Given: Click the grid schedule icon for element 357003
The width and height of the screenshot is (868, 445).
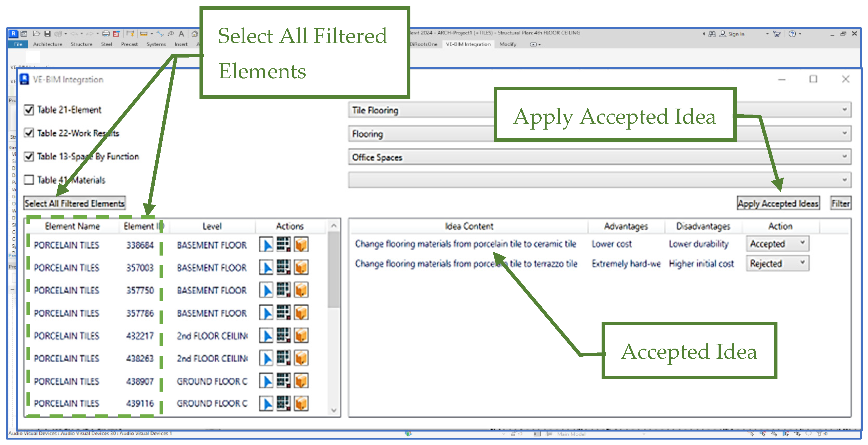Looking at the screenshot, I should [x=283, y=267].
